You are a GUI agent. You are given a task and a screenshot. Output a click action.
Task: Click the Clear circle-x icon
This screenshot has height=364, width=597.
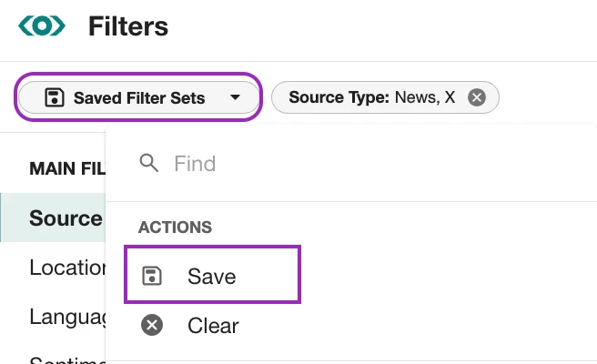[x=152, y=325]
